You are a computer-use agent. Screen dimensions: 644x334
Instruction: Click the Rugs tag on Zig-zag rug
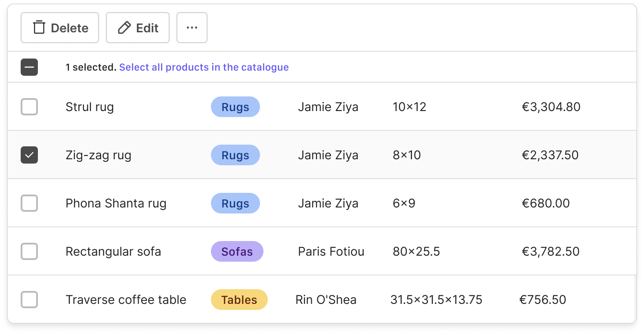coord(235,155)
